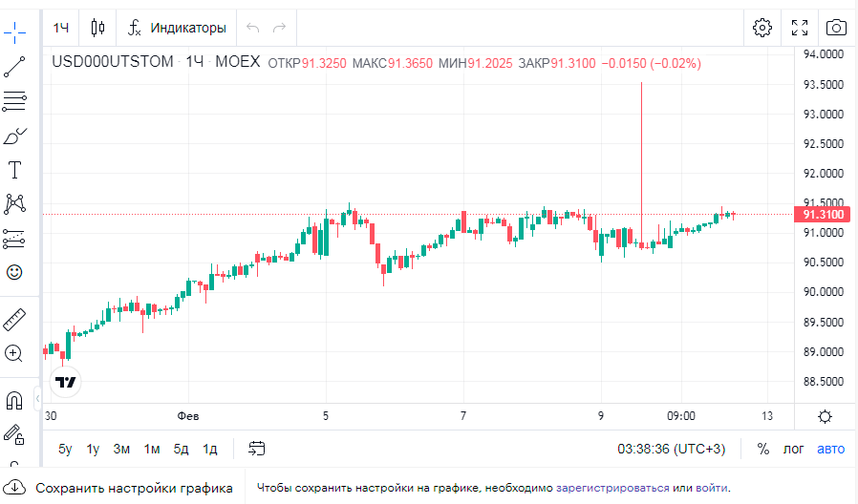Viewport: 858px width, 504px height.
Task: Activate the ruler measure tool
Action: pos(14,319)
